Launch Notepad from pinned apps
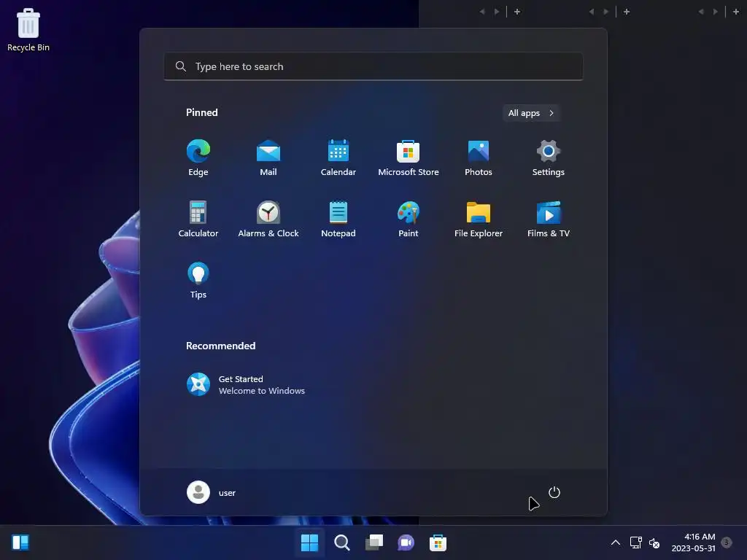747x560 pixels. 338,219
